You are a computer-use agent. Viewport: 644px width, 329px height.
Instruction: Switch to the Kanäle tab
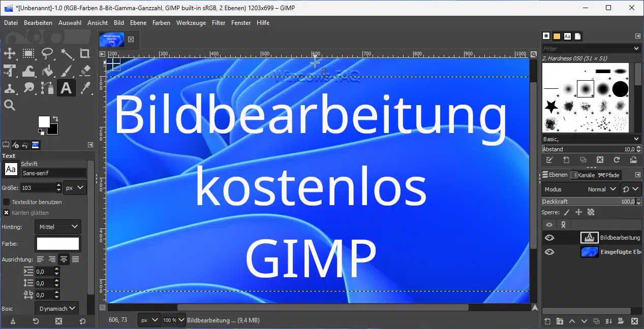[582, 175]
